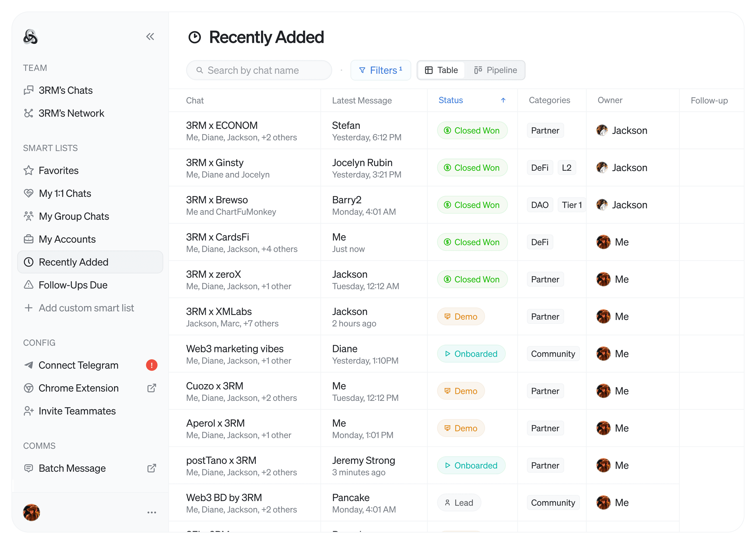756x544 pixels.
Task: Open 3RM's Chats in sidebar
Action: 66,90
